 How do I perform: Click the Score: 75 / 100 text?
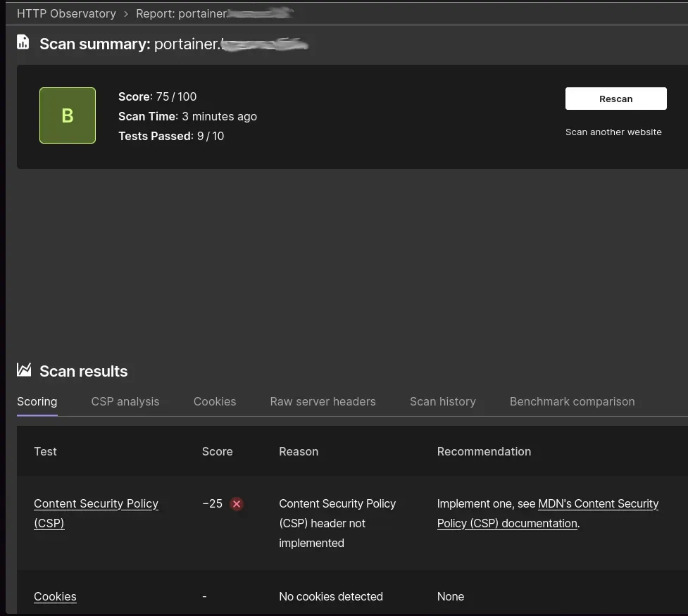tap(158, 96)
